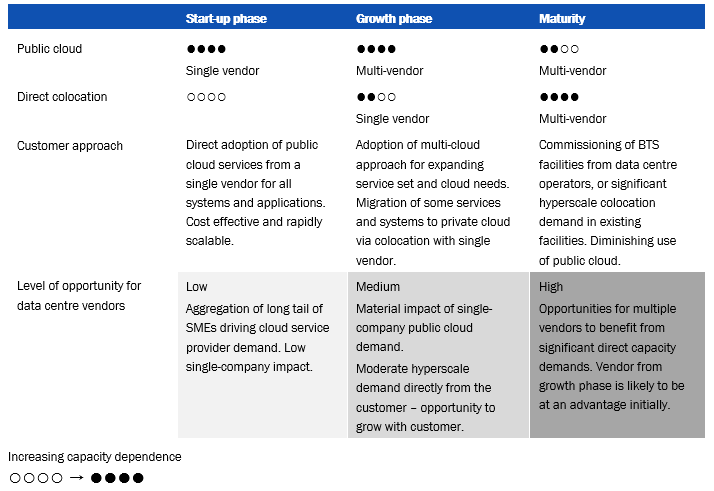This screenshot has width=714, height=491.
Task: Click the High opportunity cell
Action: click(x=617, y=355)
